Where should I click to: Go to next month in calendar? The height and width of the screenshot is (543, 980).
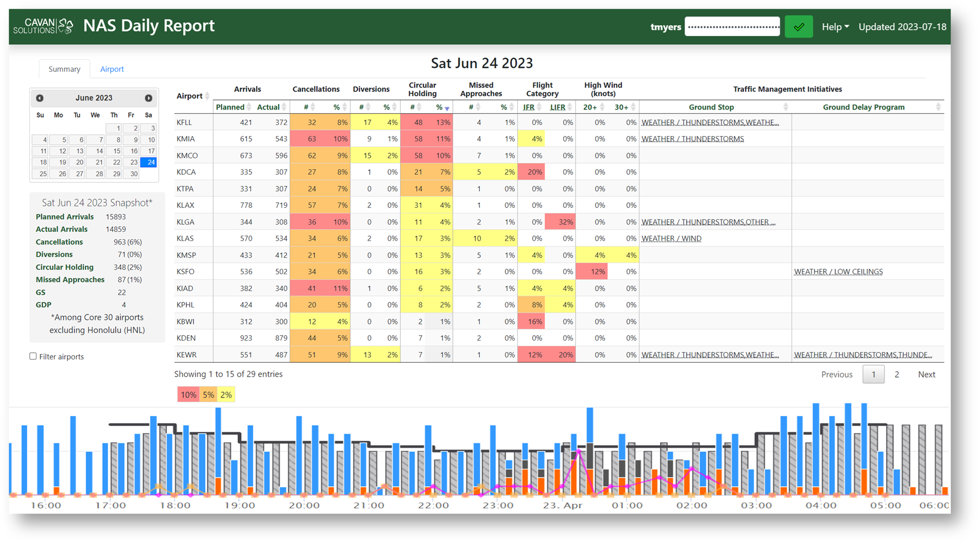pos(148,98)
